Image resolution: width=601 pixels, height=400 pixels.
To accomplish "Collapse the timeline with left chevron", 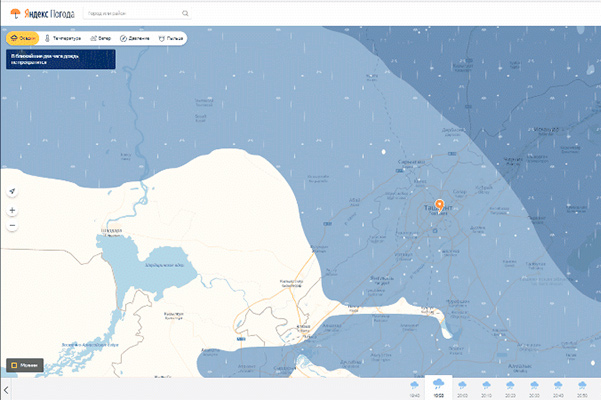I will pos(6,390).
